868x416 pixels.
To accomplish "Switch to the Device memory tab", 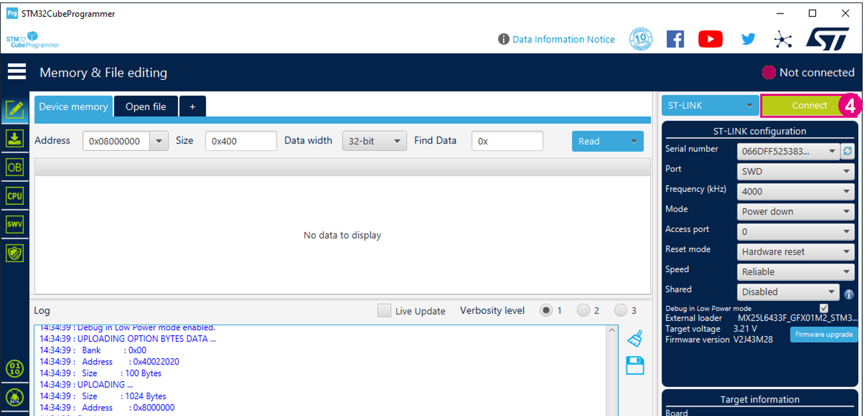I will [x=73, y=107].
